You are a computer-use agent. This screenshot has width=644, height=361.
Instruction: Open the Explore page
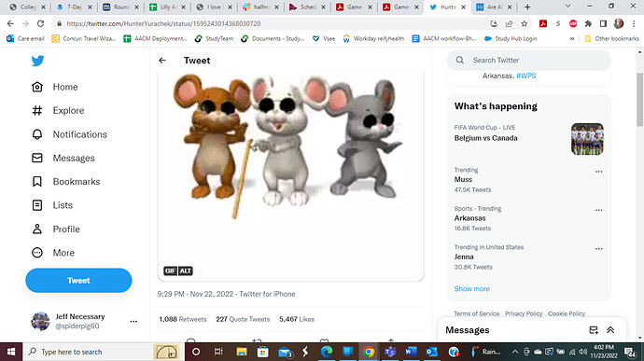(x=58, y=110)
